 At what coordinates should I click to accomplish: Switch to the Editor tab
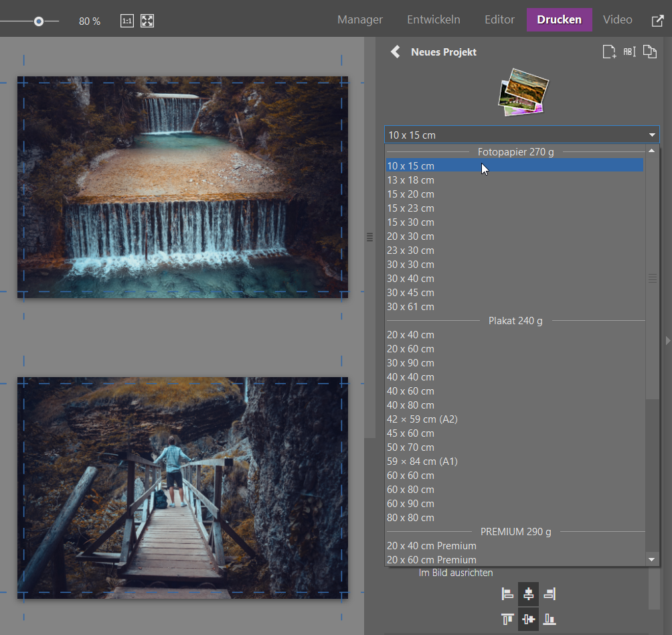[499, 20]
